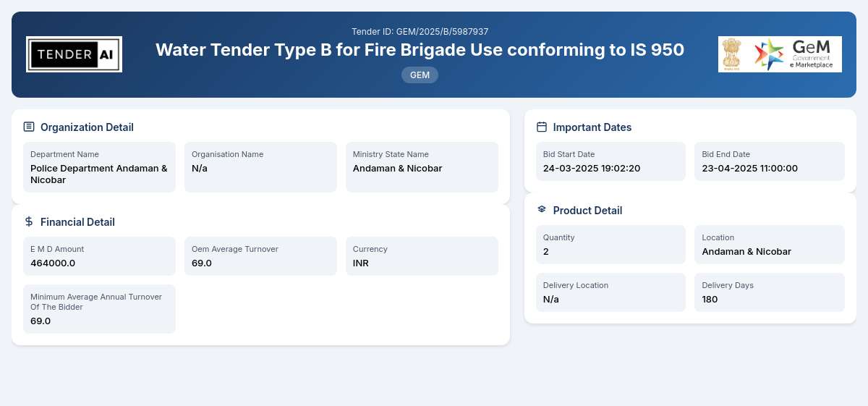Click the Delivery Days 180 card
This screenshot has width=868, height=406.
(770, 292)
